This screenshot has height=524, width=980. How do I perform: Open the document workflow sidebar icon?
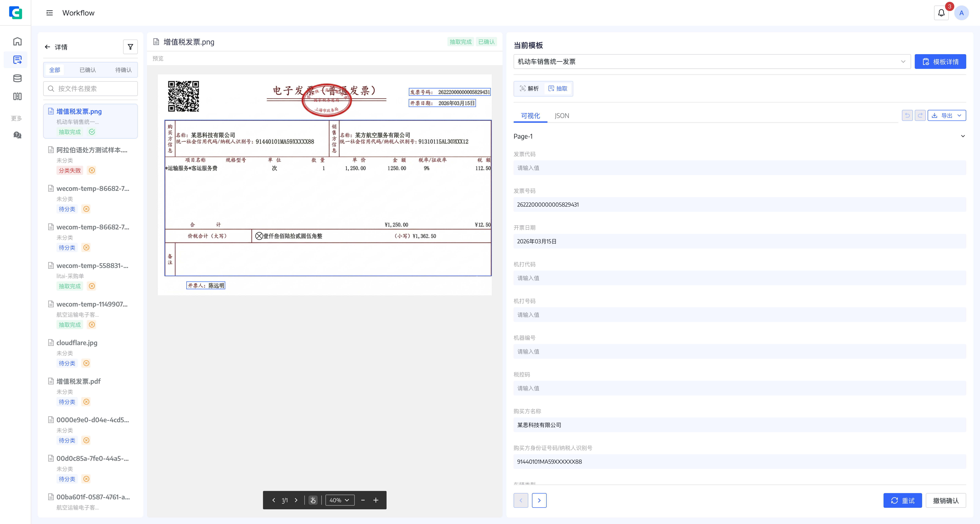(x=17, y=60)
